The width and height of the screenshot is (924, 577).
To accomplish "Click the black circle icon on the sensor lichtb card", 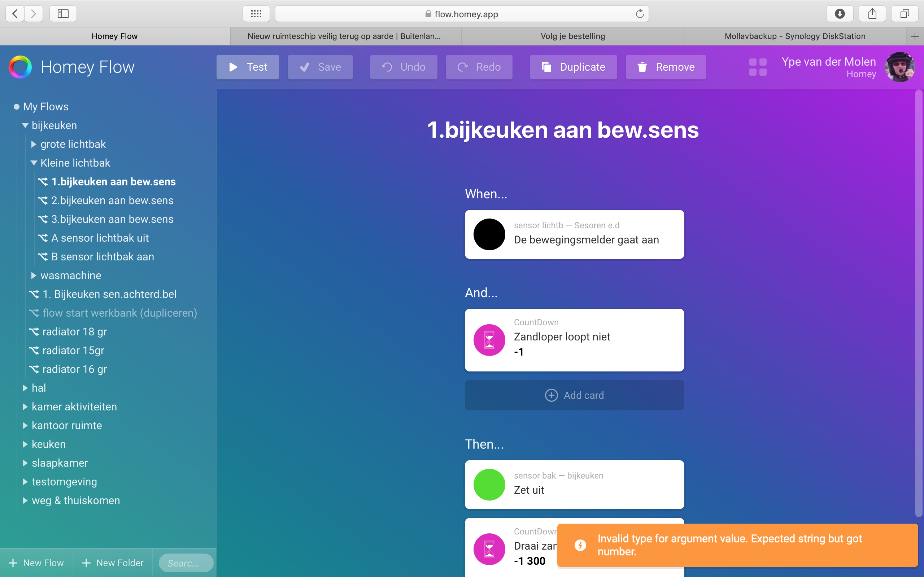I will (489, 234).
